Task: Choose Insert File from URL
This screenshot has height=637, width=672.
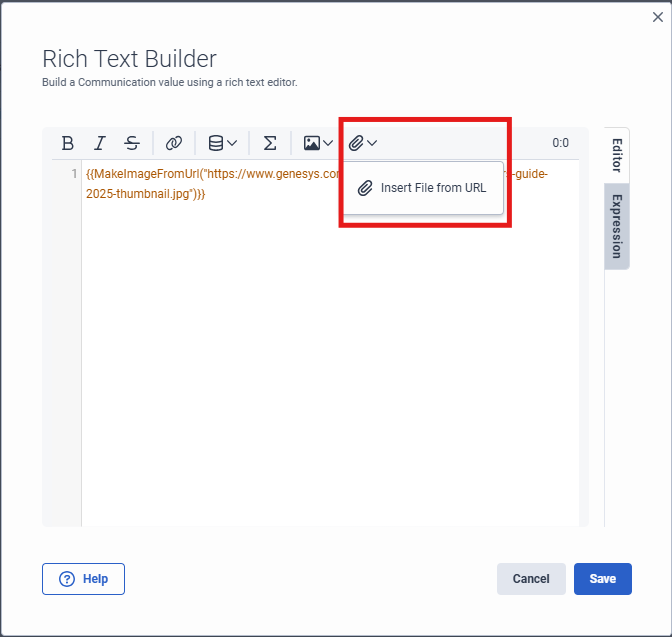Action: coord(423,187)
